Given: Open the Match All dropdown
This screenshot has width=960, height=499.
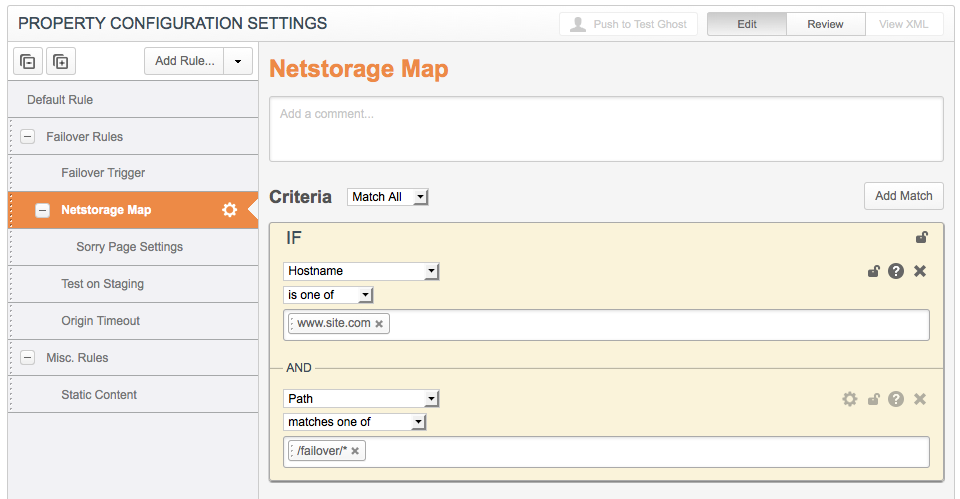Looking at the screenshot, I should (x=388, y=197).
